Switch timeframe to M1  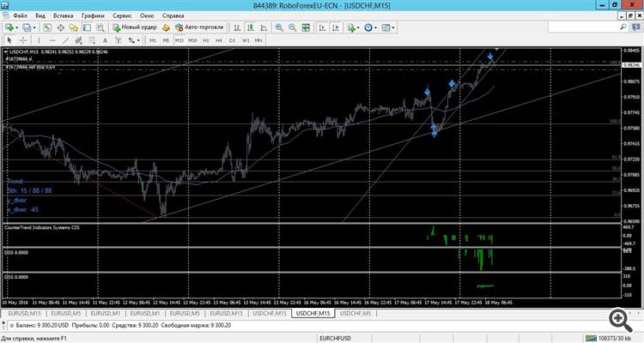click(x=153, y=40)
